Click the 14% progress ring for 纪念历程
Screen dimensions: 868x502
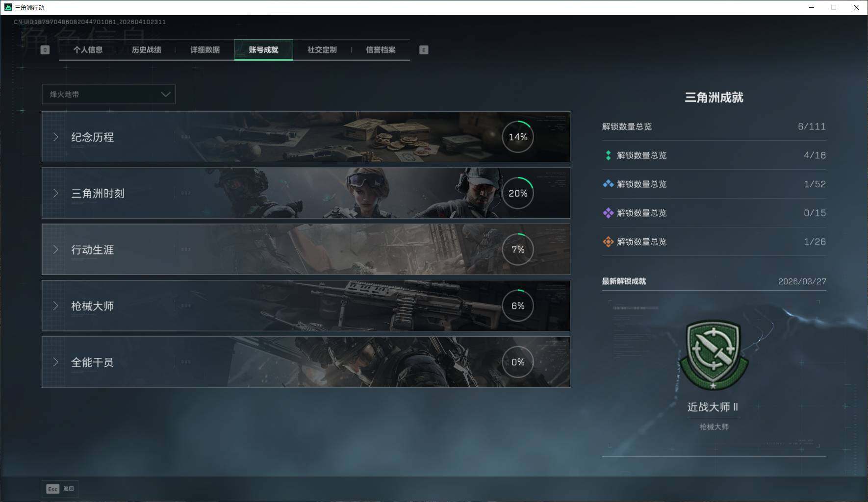518,137
